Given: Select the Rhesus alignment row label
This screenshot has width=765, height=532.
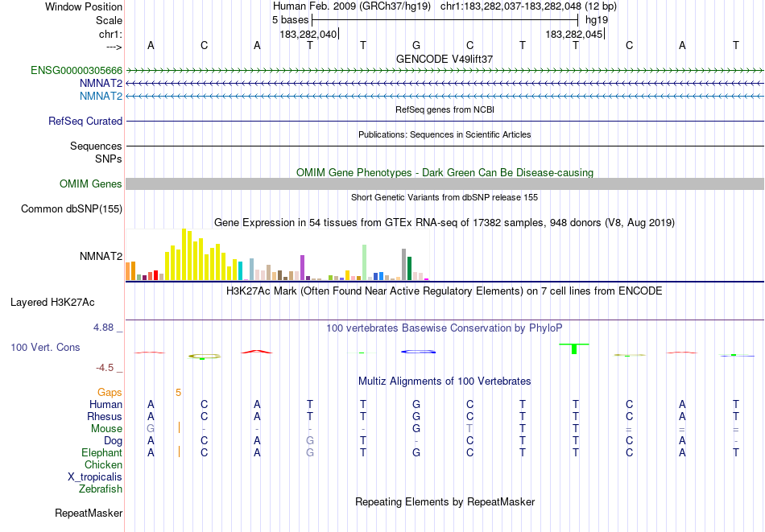Looking at the screenshot, I should 105,416.
